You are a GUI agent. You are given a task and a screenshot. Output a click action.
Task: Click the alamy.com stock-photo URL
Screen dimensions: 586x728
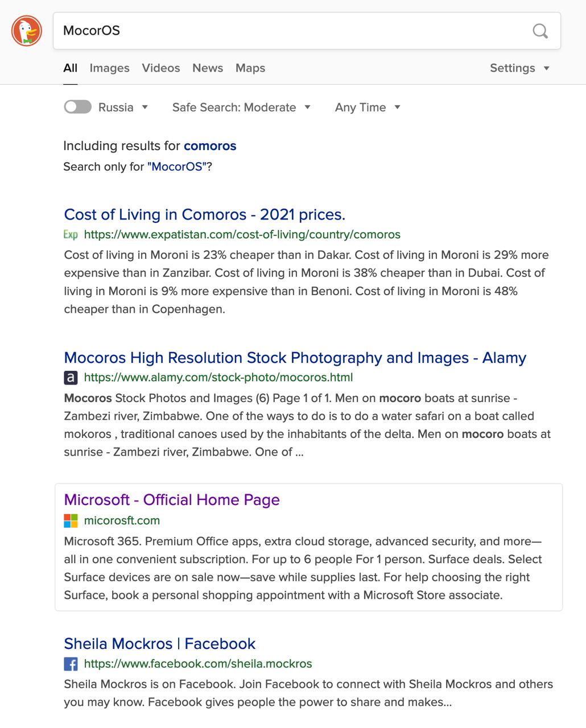218,378
